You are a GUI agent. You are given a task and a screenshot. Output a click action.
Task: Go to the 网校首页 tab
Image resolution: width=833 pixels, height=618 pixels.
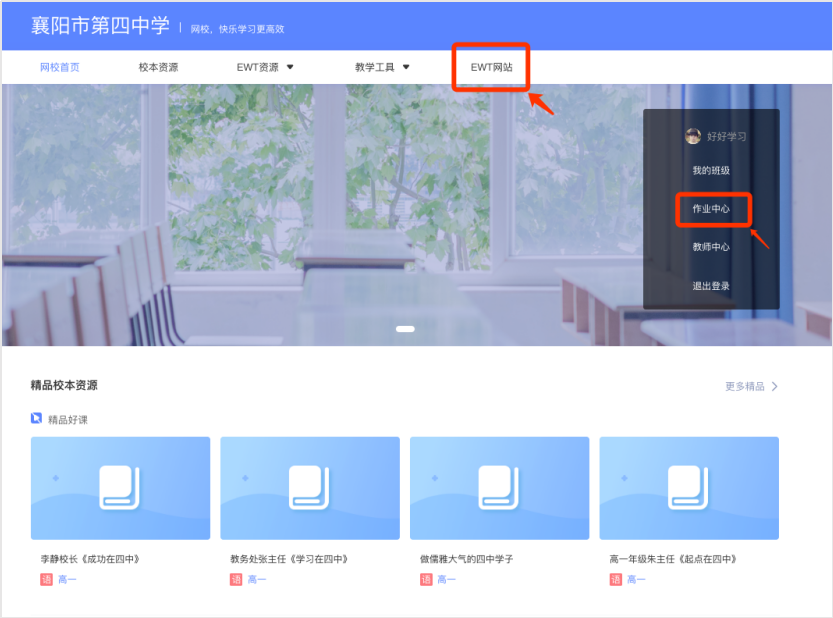(60, 67)
